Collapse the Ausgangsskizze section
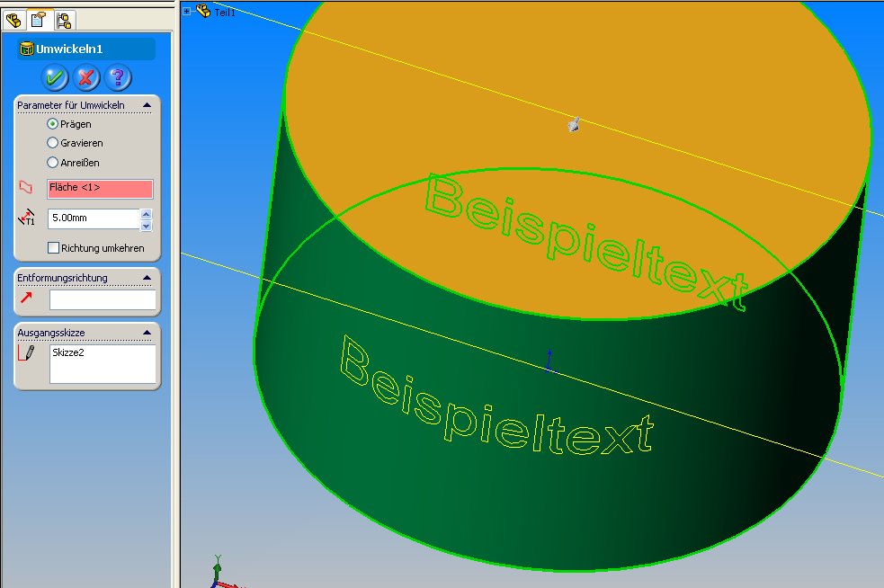Viewport: 884px width, 588px height. [x=147, y=332]
